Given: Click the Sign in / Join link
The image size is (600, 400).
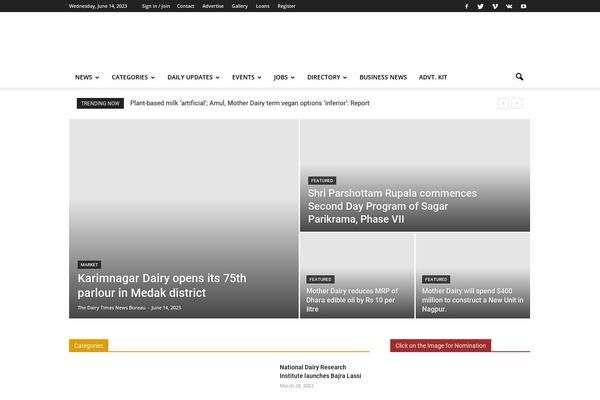Looking at the screenshot, I should 156,6.
